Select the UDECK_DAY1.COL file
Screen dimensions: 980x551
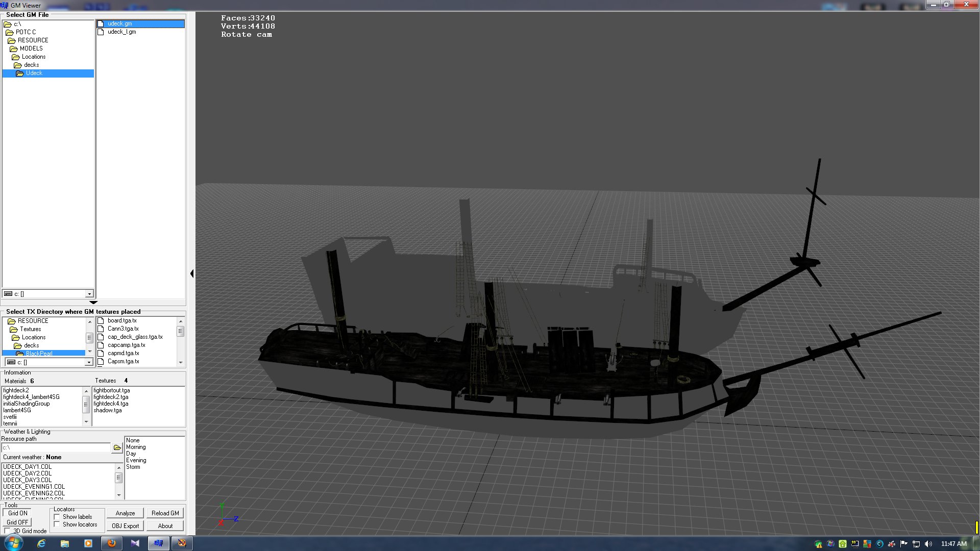point(28,467)
